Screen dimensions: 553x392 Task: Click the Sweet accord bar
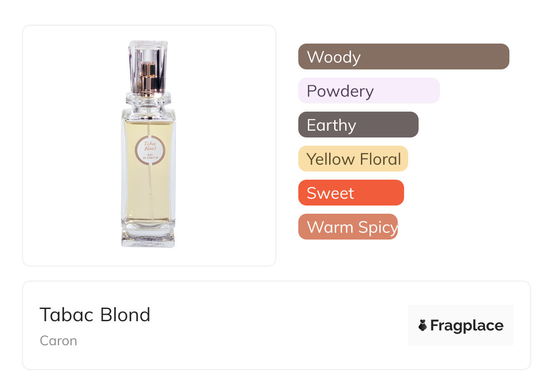click(351, 193)
